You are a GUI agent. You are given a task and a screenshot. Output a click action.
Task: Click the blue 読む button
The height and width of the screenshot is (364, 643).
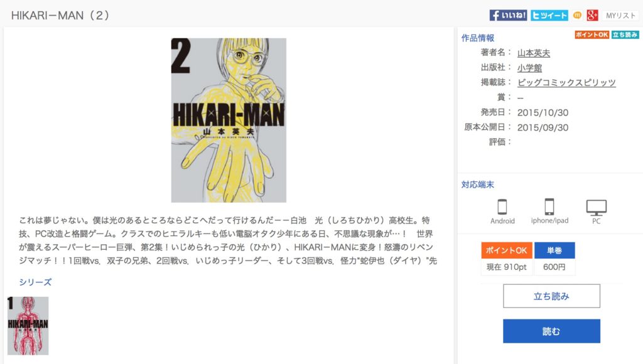click(551, 331)
